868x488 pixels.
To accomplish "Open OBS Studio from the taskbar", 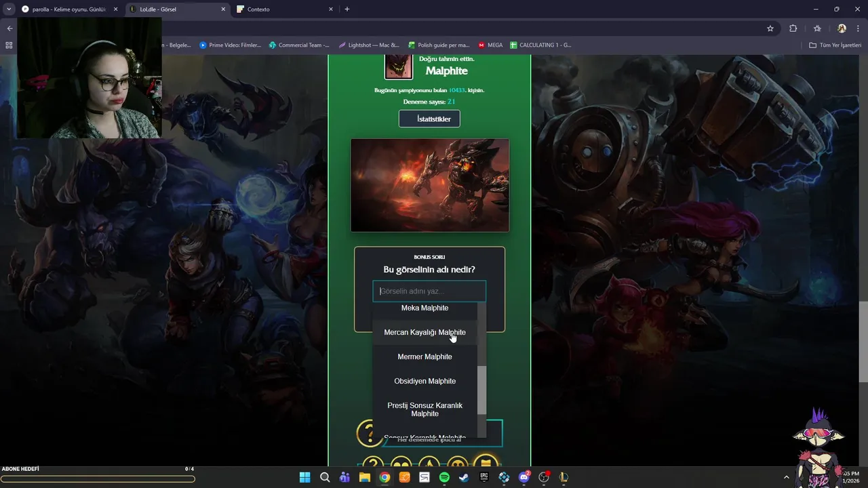I will [x=544, y=477].
